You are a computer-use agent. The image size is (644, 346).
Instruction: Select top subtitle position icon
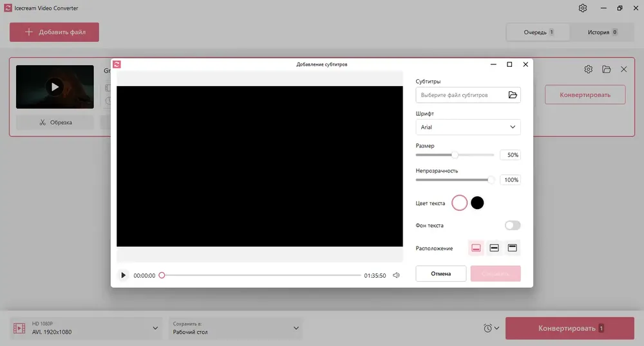[x=512, y=248]
